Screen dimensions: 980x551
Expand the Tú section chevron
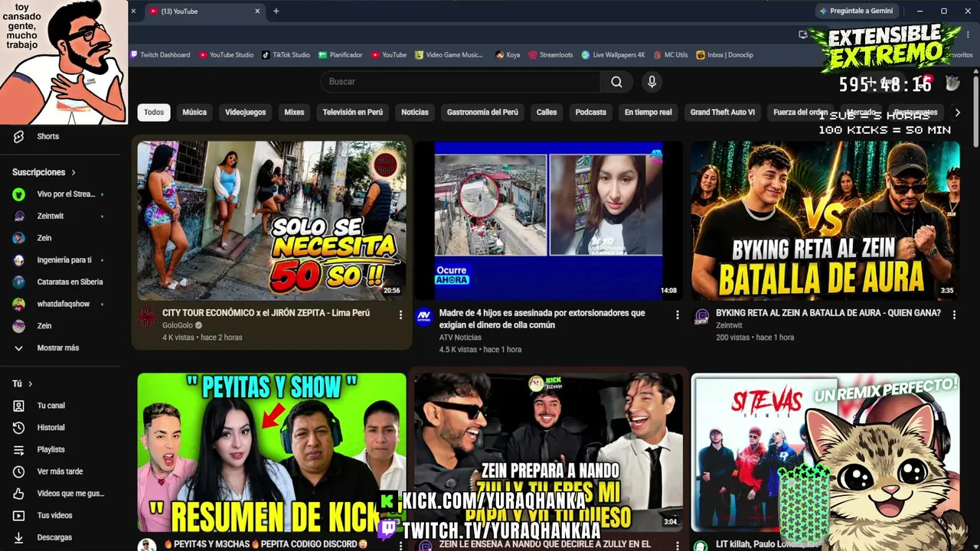click(31, 384)
